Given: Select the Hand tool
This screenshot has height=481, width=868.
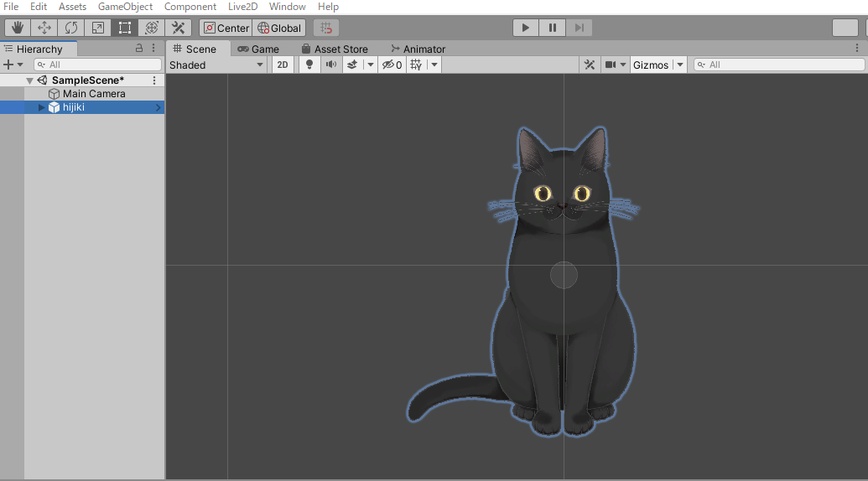Looking at the screenshot, I should pos(18,28).
